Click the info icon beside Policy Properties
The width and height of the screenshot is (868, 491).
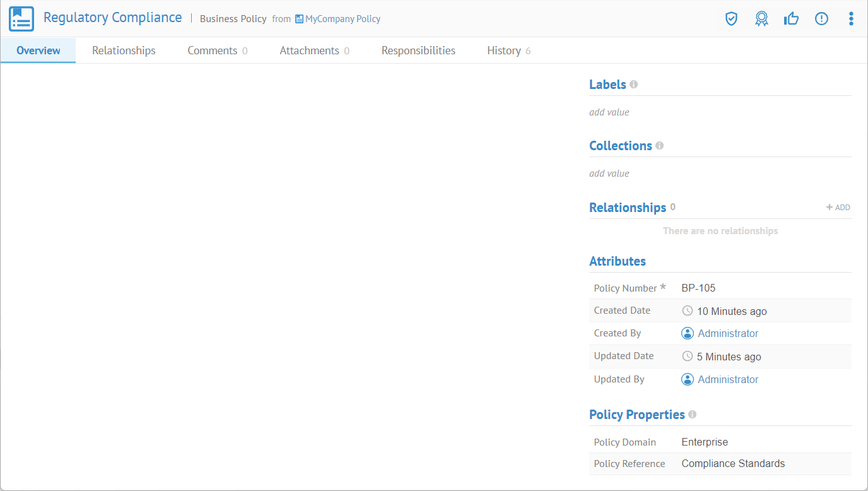click(x=692, y=415)
